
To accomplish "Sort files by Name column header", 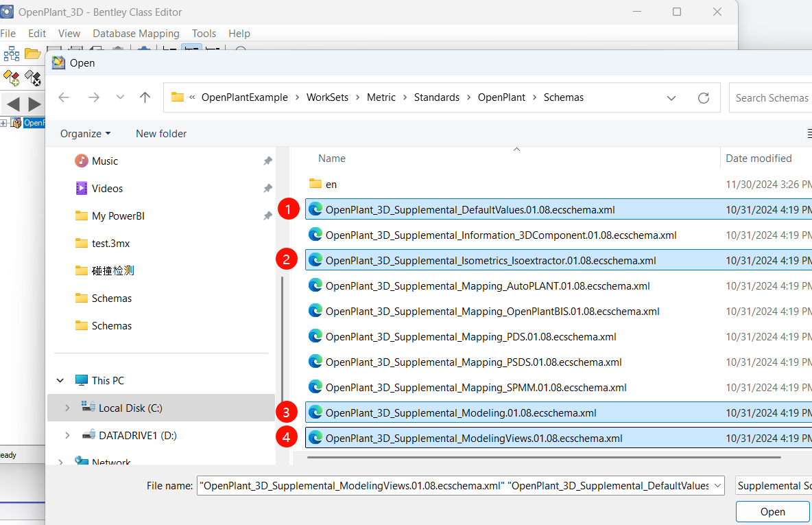I will click(x=332, y=159).
